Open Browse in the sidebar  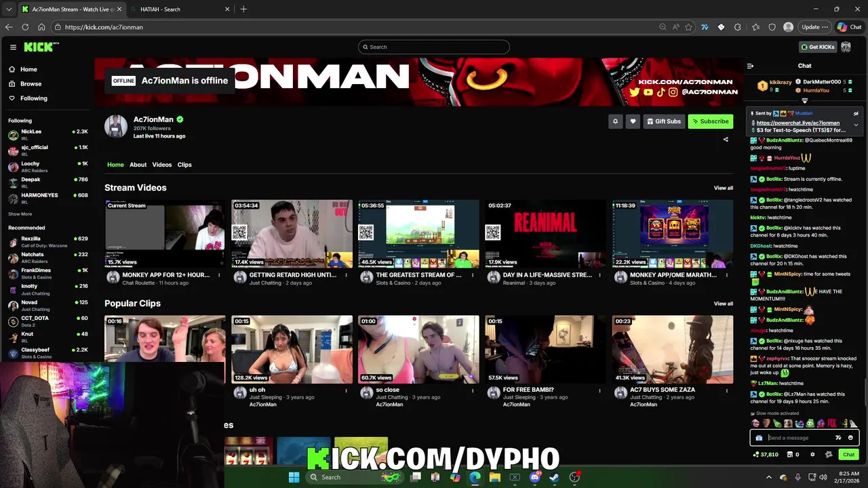coord(31,84)
